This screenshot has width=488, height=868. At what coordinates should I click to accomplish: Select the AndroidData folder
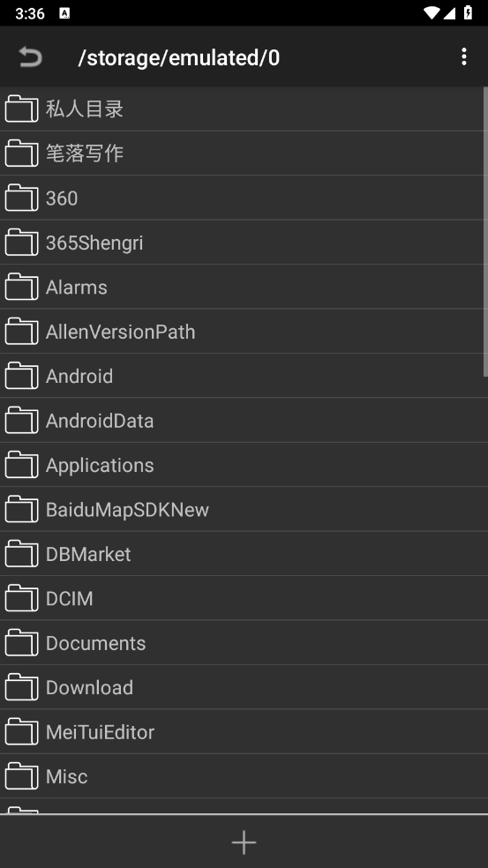pyautogui.click(x=244, y=420)
